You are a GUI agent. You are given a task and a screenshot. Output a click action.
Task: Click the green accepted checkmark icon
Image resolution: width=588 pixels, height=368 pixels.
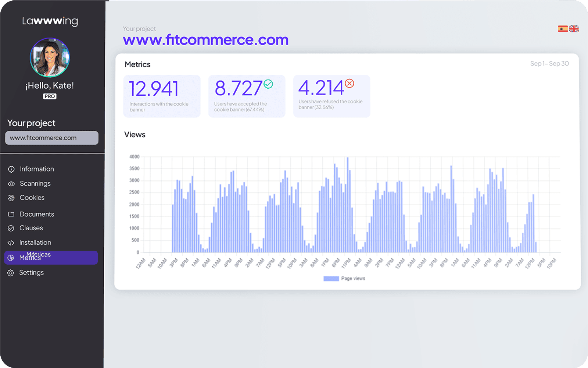click(x=269, y=84)
